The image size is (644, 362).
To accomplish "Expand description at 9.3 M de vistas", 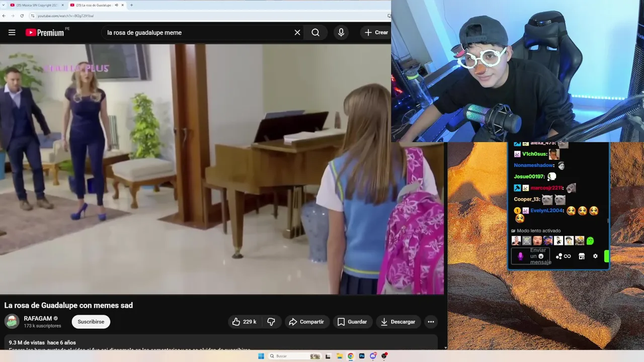I will [x=42, y=342].
